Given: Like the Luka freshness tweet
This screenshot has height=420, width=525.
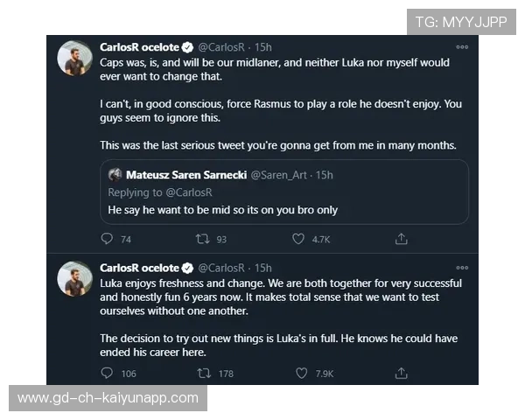Looking at the screenshot, I should 302,373.
